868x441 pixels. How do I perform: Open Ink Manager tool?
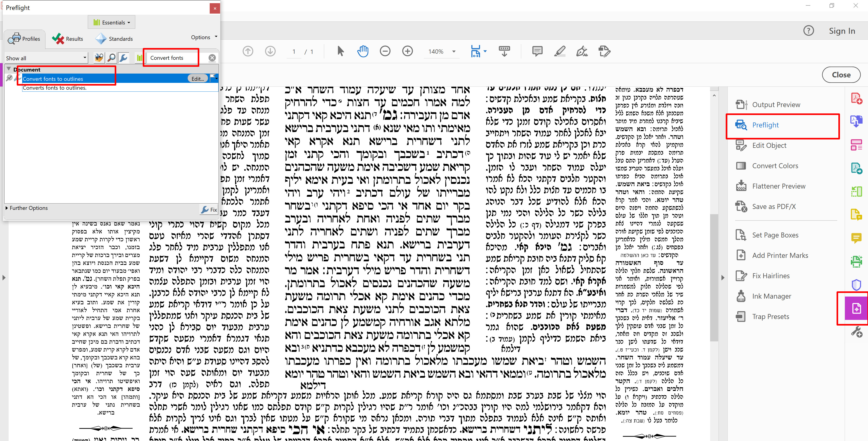pos(771,296)
